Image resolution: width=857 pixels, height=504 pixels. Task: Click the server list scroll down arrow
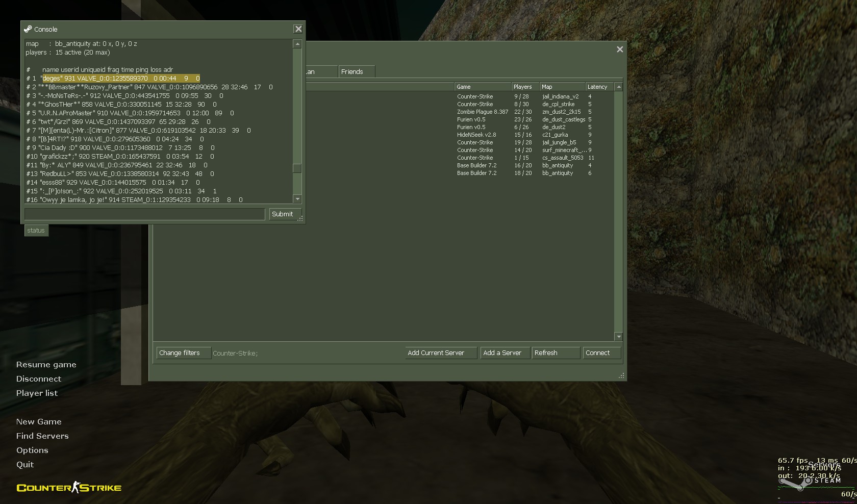(x=619, y=337)
